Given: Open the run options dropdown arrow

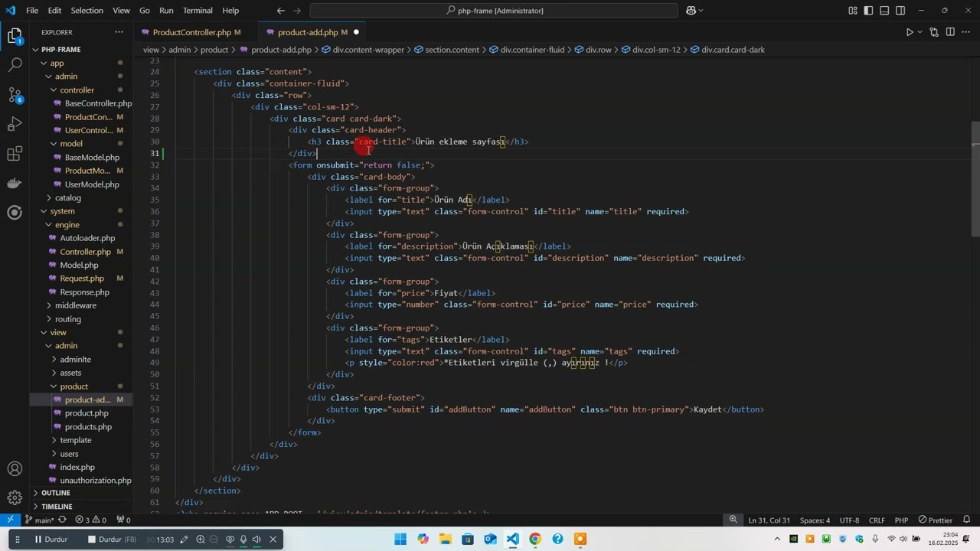Looking at the screenshot, I should (x=919, y=32).
